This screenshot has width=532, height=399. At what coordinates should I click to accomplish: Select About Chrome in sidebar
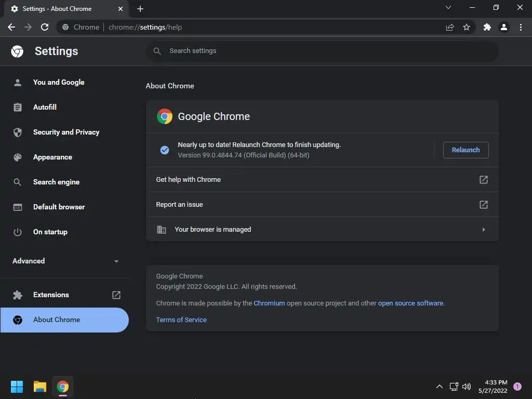(x=64, y=320)
